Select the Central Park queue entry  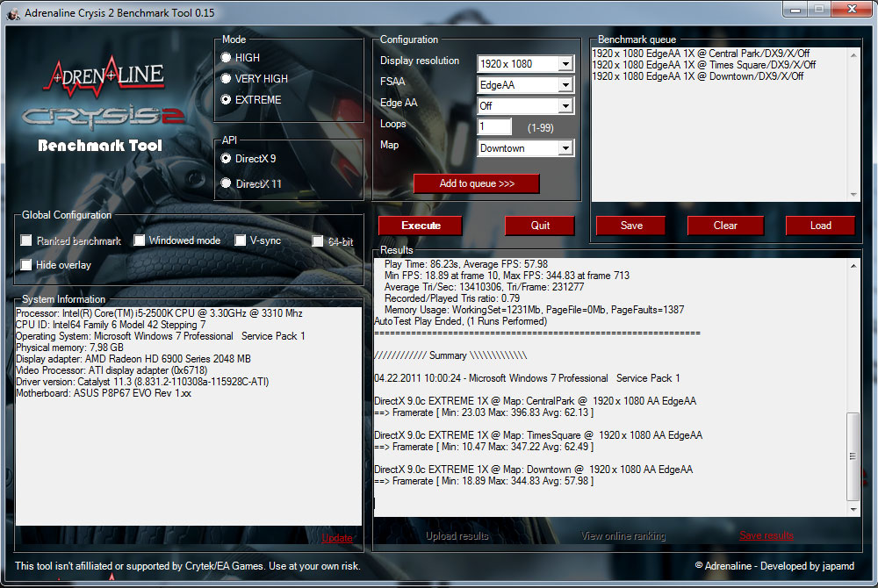[701, 54]
